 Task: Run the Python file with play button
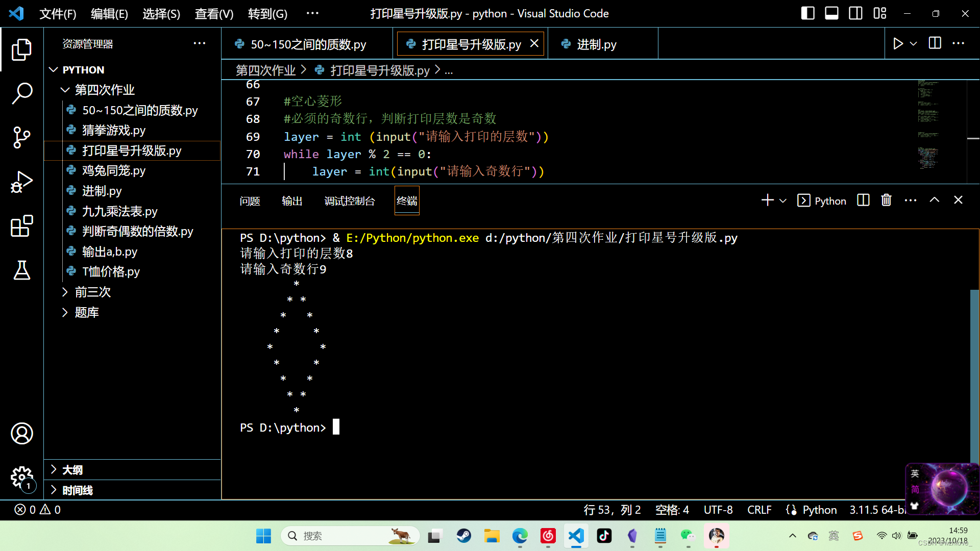[898, 44]
